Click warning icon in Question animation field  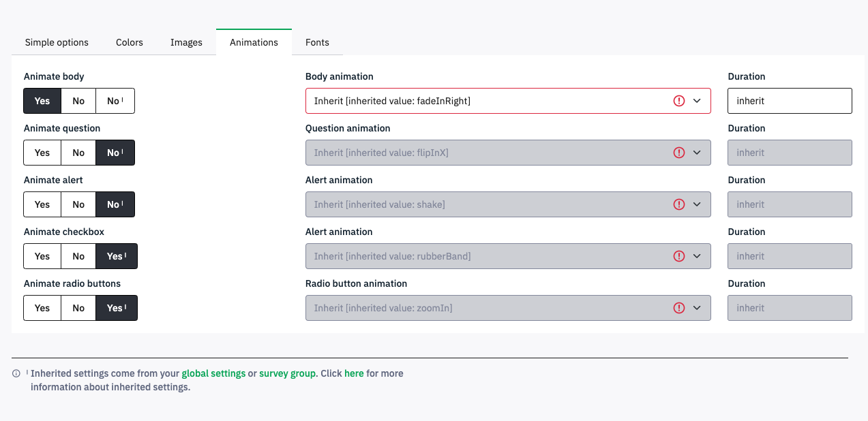[x=678, y=153]
